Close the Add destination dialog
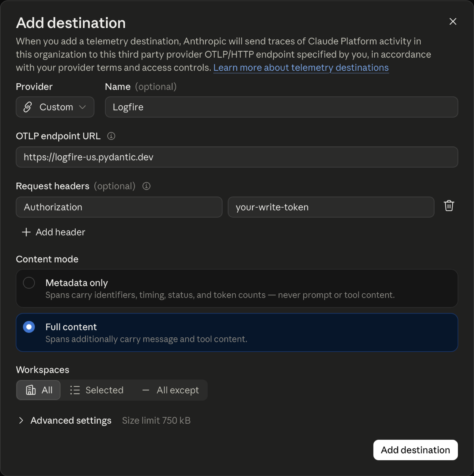Viewport: 474px width, 476px height. 453,21
